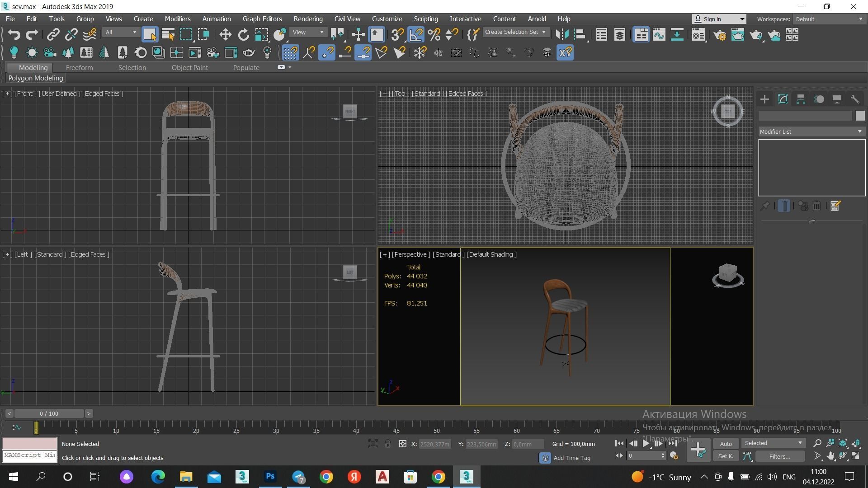Toggle Percent Snap
The image size is (868, 488).
pyautogui.click(x=434, y=35)
